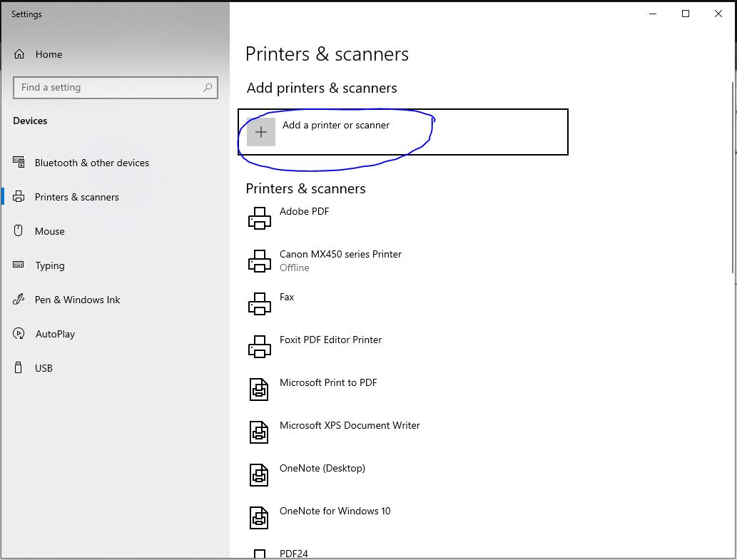
Task: Click the Fax device icon
Action: [x=260, y=304]
